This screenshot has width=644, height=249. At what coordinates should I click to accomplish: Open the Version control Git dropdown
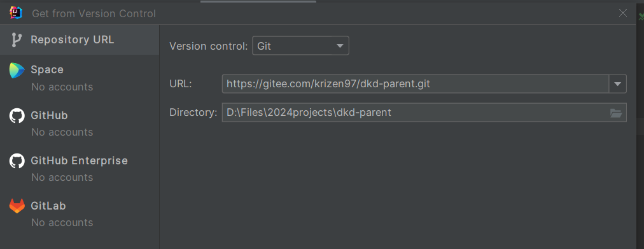tap(300, 46)
